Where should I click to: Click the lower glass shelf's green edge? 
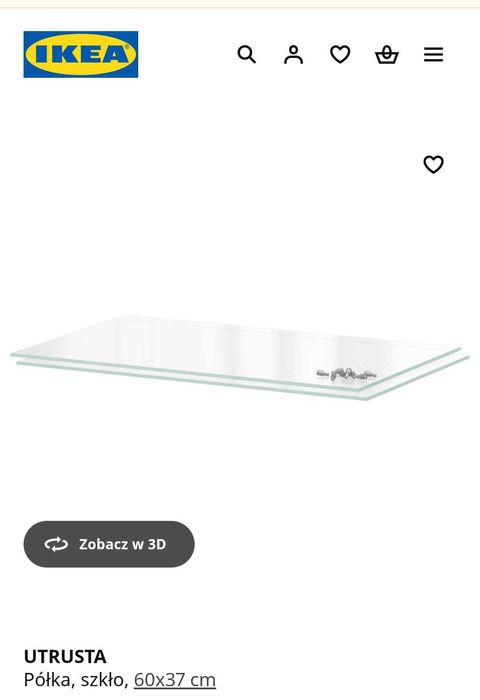click(x=192, y=379)
